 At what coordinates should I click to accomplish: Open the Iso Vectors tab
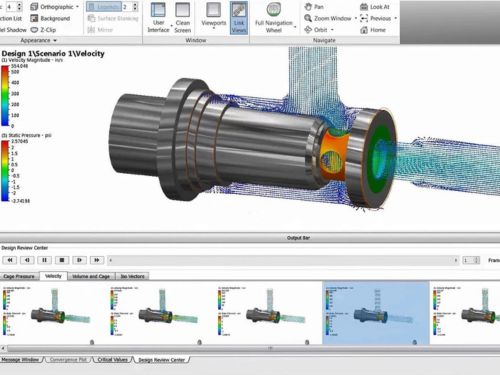coord(133,276)
